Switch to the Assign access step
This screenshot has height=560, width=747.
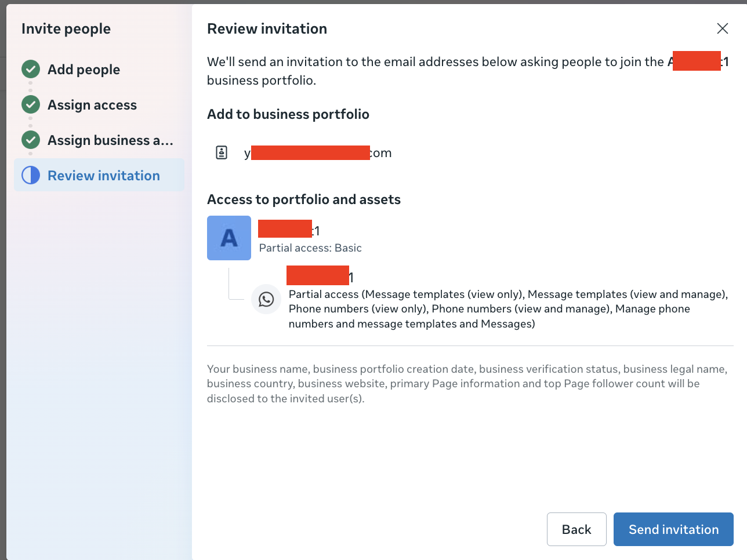click(x=92, y=104)
